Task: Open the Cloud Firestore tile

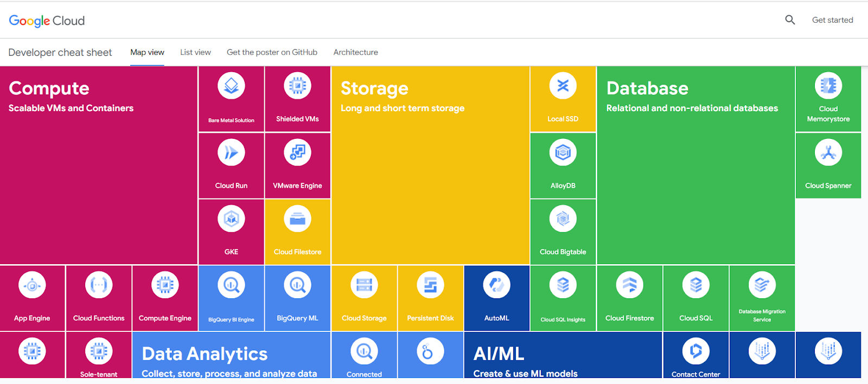Action: 629,298
